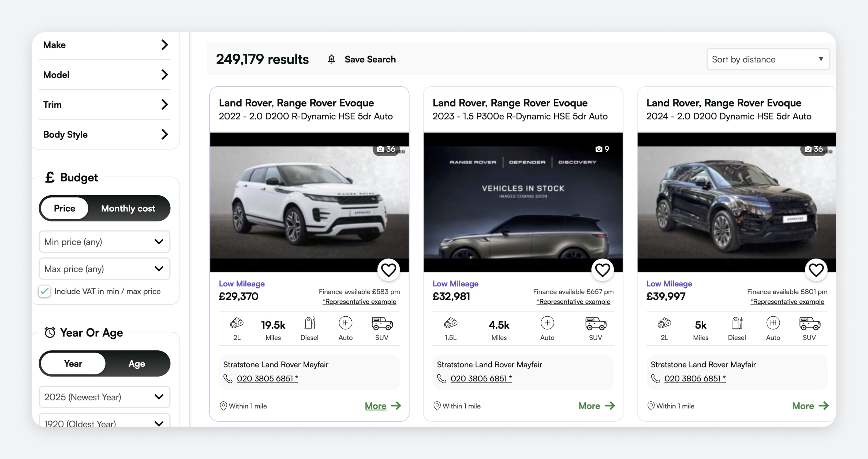This screenshot has width=868, height=459.
Task: Switch budget mode to Monthly cost
Action: click(x=128, y=208)
